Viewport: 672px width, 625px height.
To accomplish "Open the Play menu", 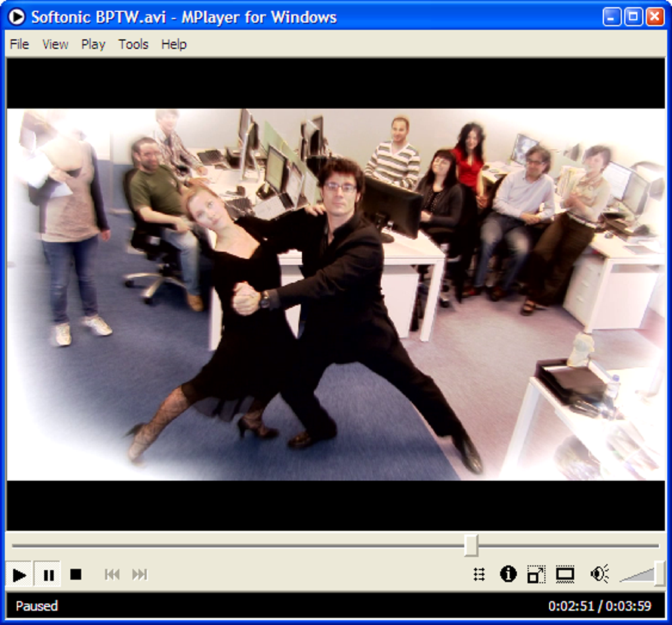I will (93, 44).
